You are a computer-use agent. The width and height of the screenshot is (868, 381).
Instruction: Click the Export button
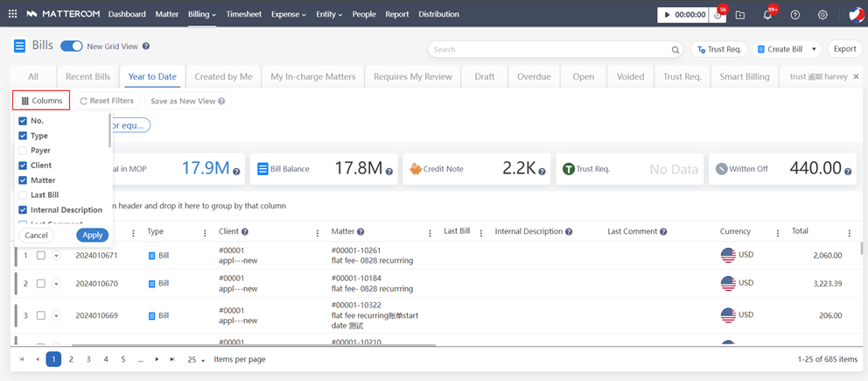point(844,50)
